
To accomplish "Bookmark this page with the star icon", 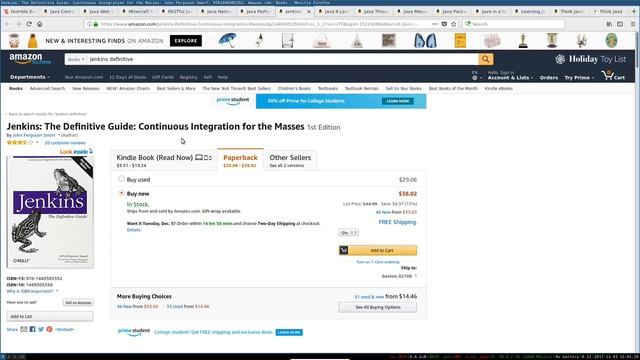I will pyautogui.click(x=453, y=24).
